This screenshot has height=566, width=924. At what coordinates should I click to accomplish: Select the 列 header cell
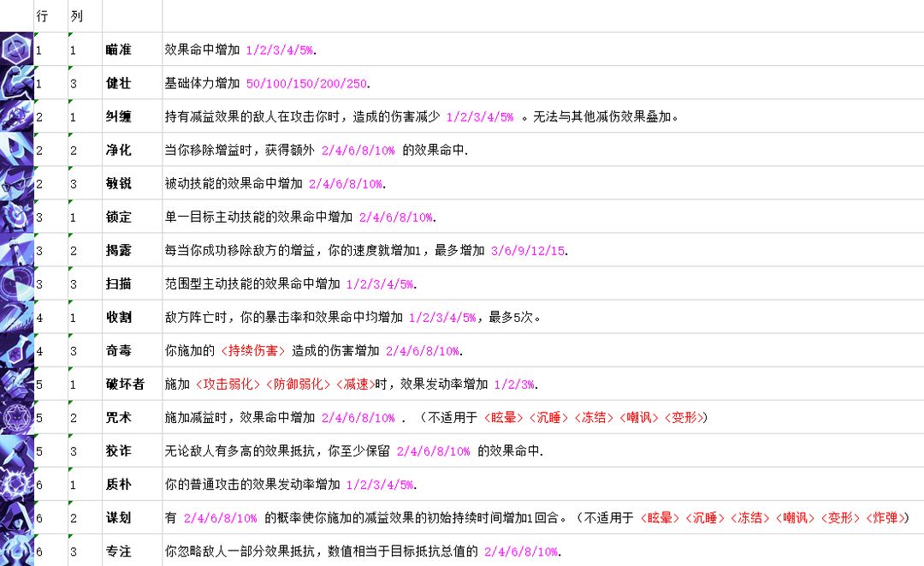tap(85, 16)
